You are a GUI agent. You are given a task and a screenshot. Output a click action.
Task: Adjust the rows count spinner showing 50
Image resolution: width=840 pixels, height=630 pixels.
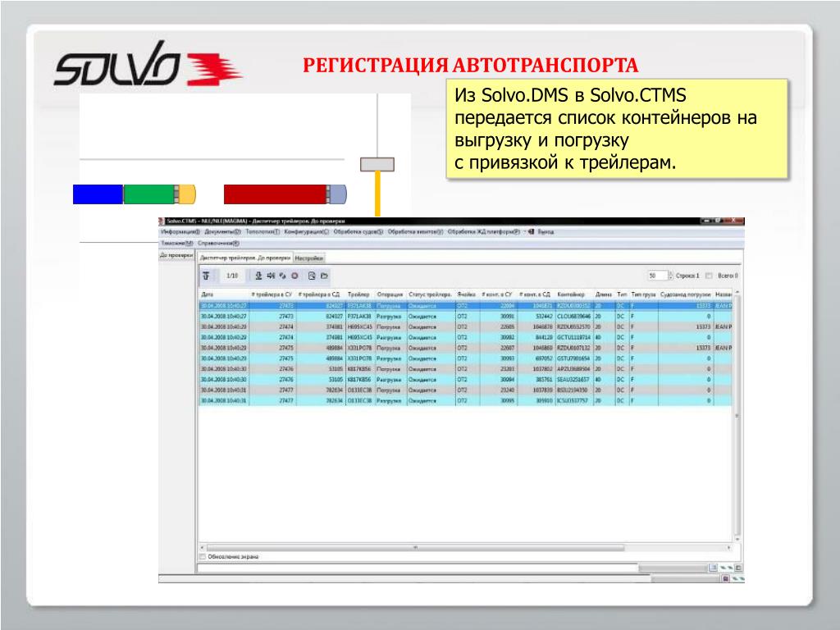(x=670, y=276)
